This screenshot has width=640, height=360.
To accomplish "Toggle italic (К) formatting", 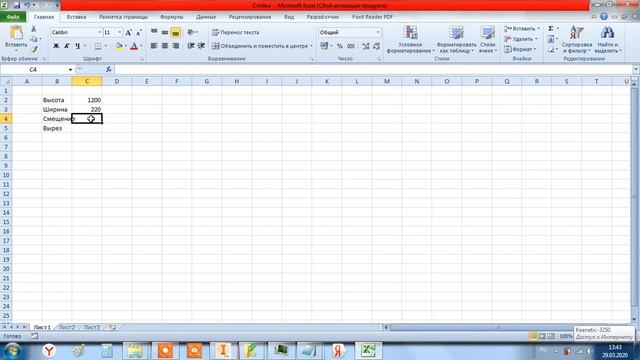I will [x=67, y=46].
